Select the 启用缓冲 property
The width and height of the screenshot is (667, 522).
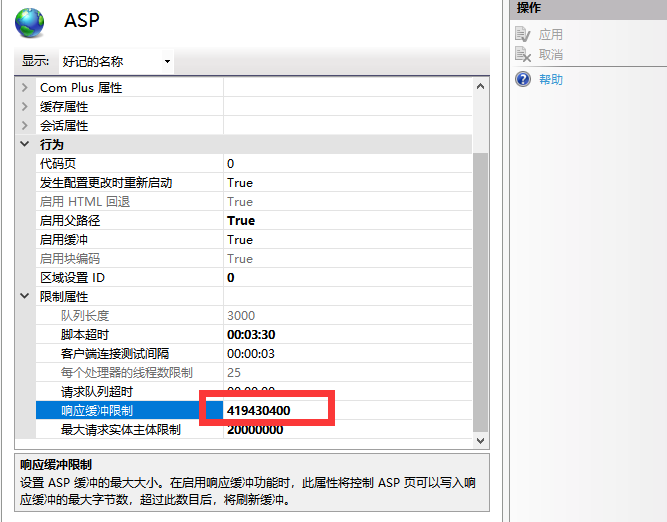point(254,240)
